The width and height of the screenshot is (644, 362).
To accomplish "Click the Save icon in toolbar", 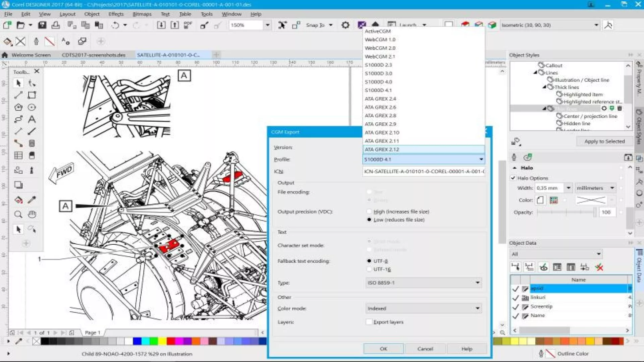I will click(x=42, y=25).
